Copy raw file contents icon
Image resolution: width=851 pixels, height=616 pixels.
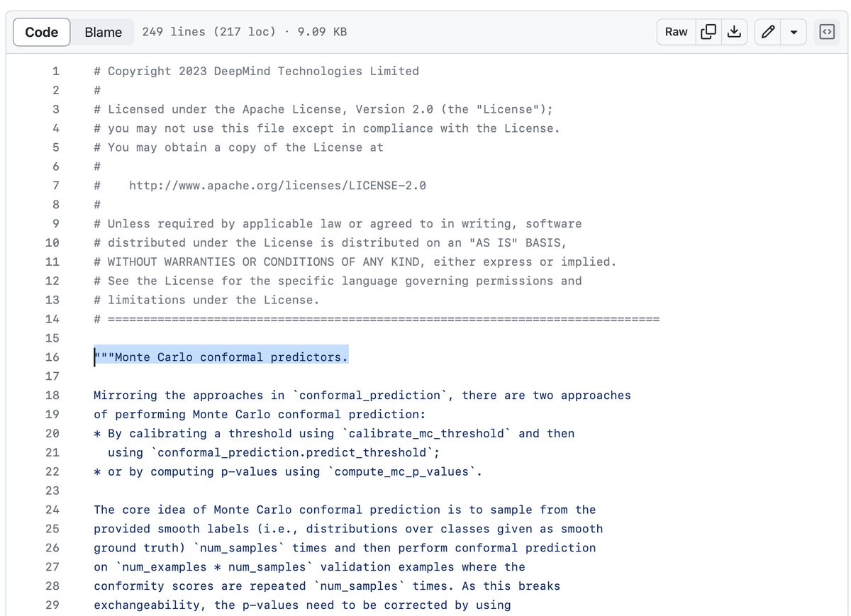(x=708, y=32)
